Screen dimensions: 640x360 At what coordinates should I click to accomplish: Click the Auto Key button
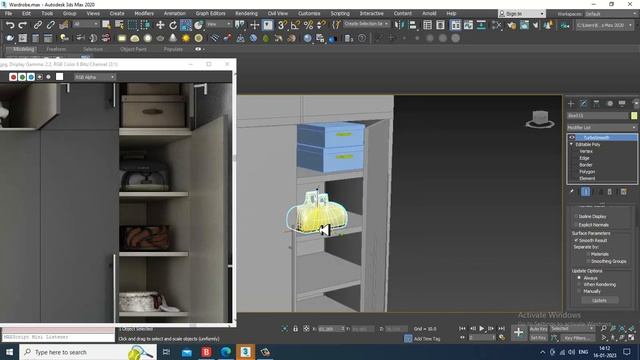(538, 329)
